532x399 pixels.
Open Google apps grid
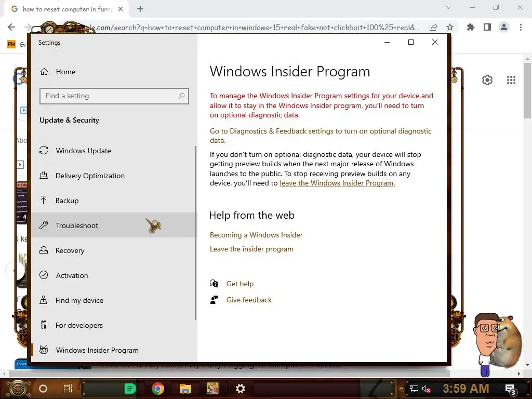[511, 80]
